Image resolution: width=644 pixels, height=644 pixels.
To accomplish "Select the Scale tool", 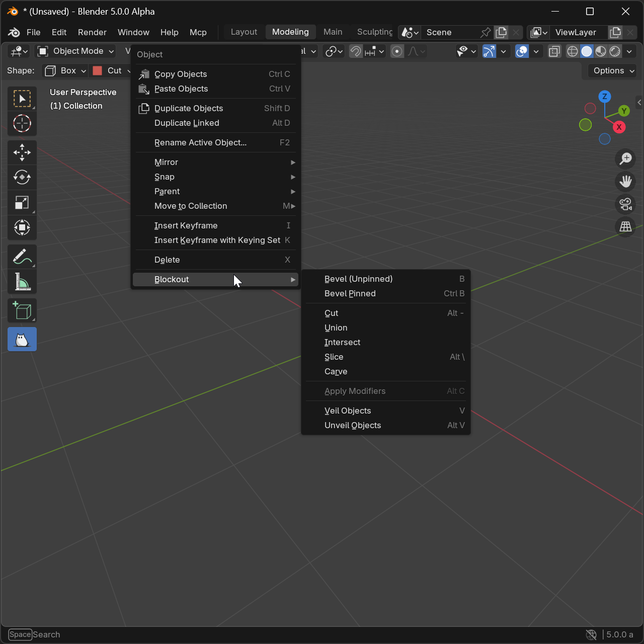I will (22, 203).
